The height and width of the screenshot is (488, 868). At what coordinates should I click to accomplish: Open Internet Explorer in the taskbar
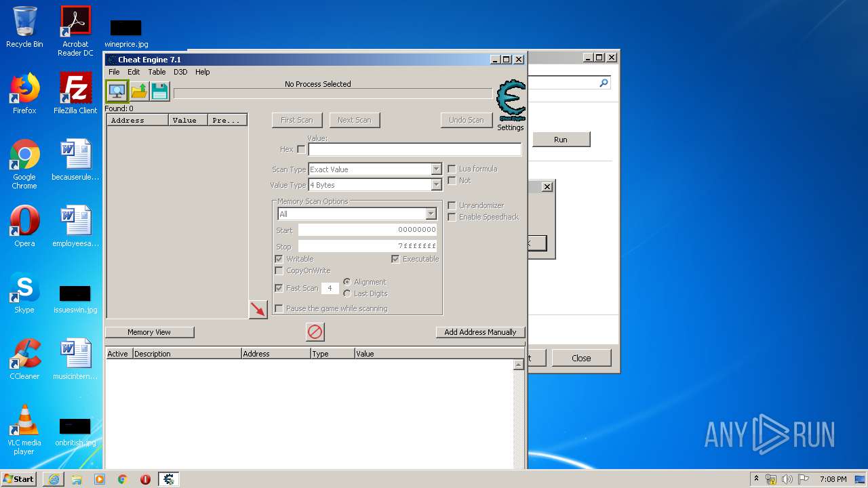[54, 479]
